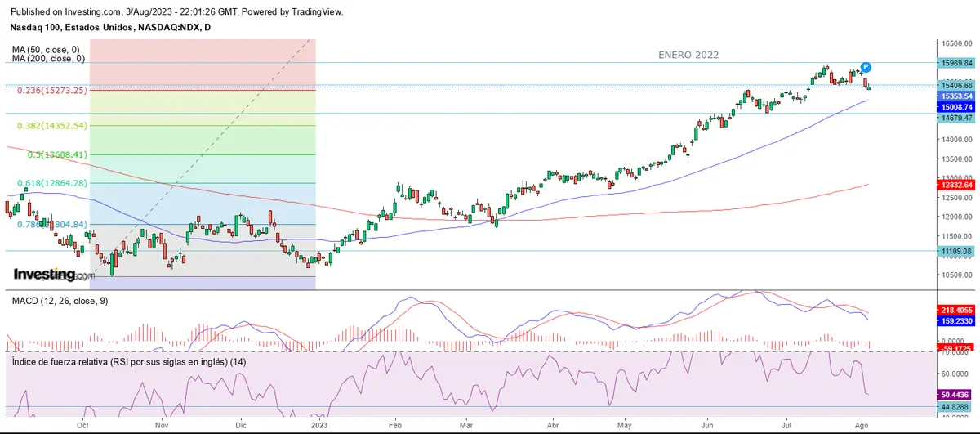The image size is (980, 434).
Task: Click the 218.4055 MACD value label
Action: pyautogui.click(x=957, y=311)
